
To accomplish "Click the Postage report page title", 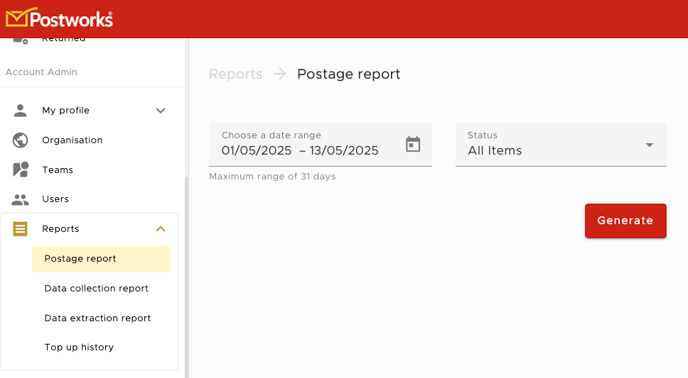I will click(349, 74).
